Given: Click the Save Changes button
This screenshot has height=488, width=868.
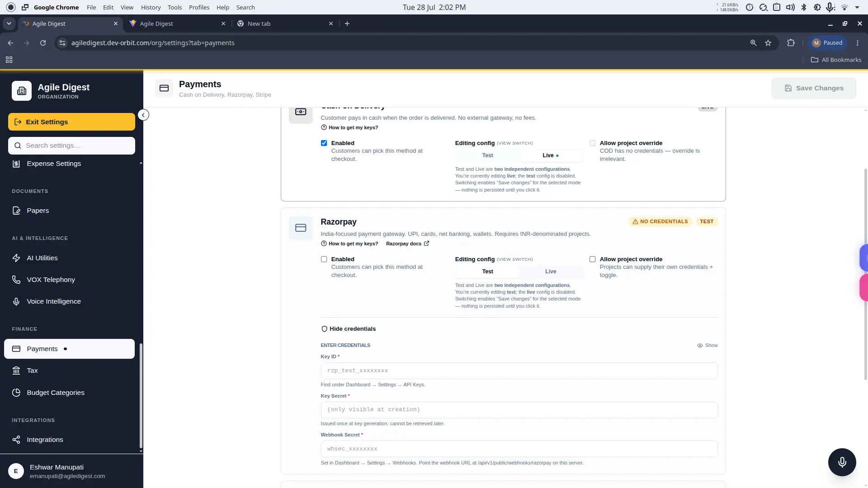Looking at the screenshot, I should pos(814,88).
